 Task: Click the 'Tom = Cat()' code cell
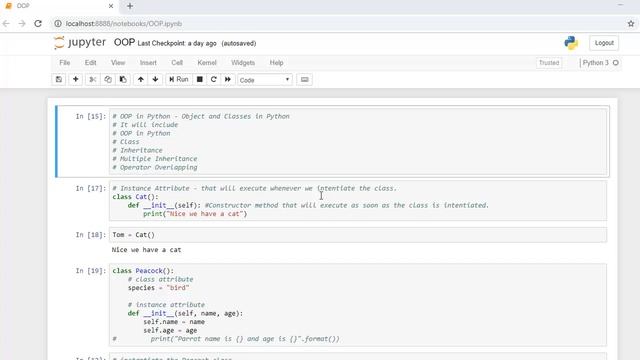tap(358, 235)
